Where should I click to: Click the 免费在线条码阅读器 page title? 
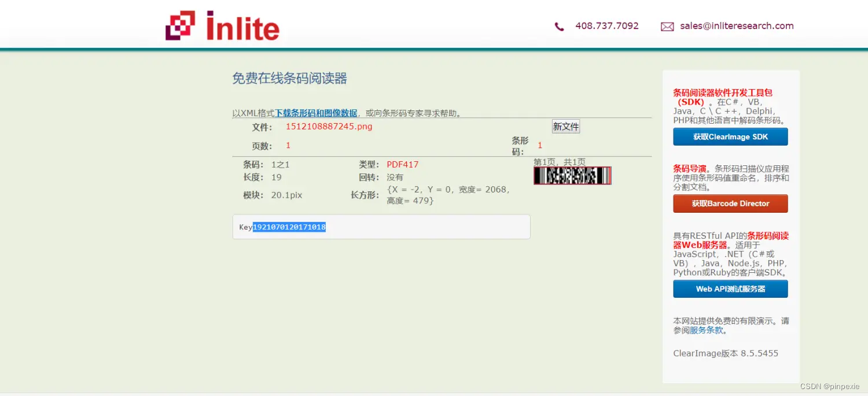(x=289, y=78)
